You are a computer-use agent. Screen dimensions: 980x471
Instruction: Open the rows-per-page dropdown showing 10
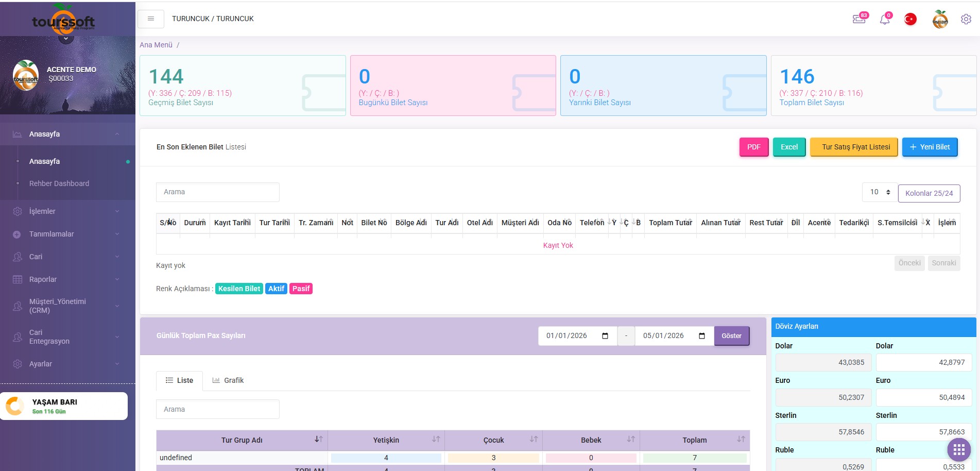coord(880,192)
